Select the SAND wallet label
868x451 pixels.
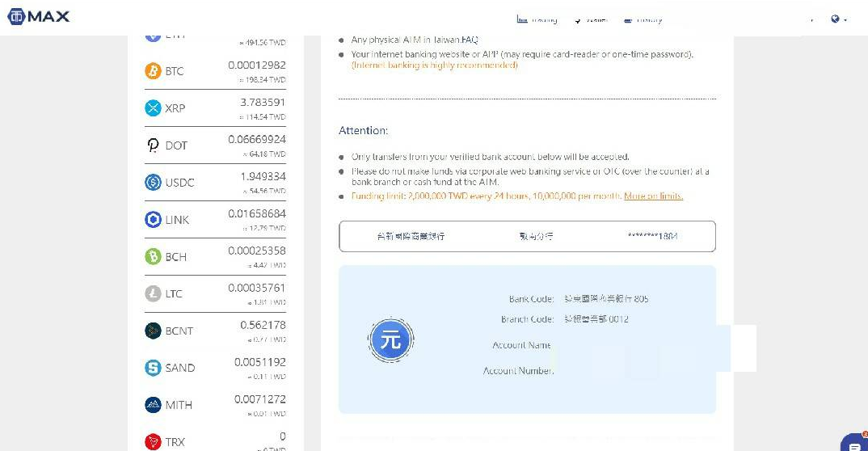click(x=180, y=368)
